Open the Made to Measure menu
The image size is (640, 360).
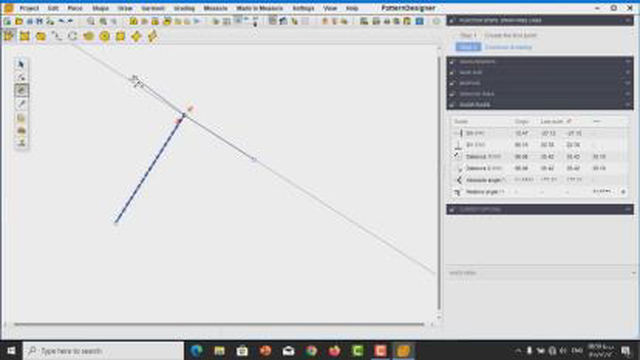[x=260, y=8]
